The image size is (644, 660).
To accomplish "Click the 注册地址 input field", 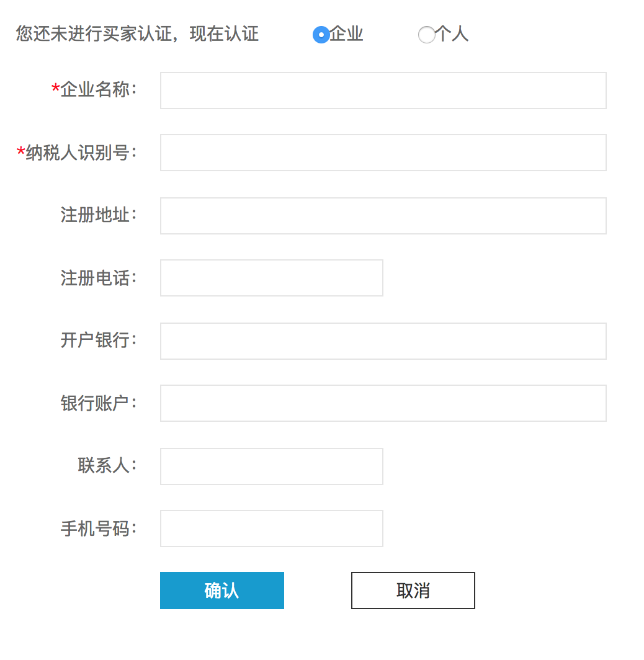I will click(x=383, y=216).
